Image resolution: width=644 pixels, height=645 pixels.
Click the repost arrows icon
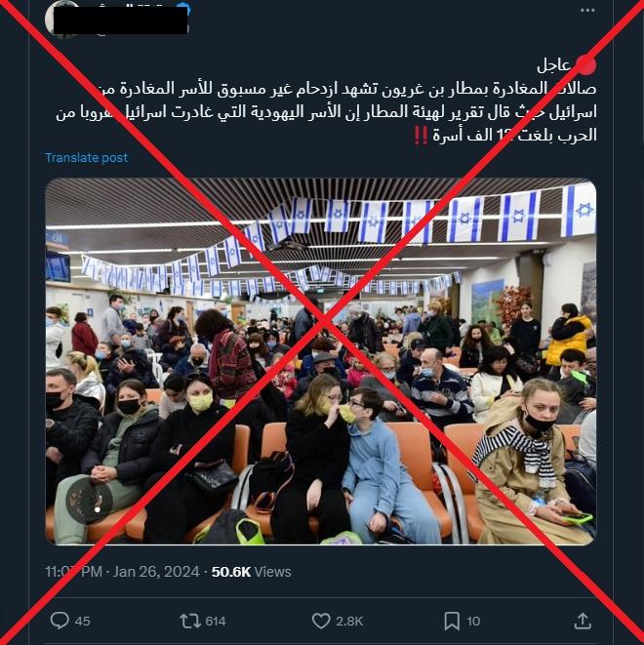pos(190,621)
